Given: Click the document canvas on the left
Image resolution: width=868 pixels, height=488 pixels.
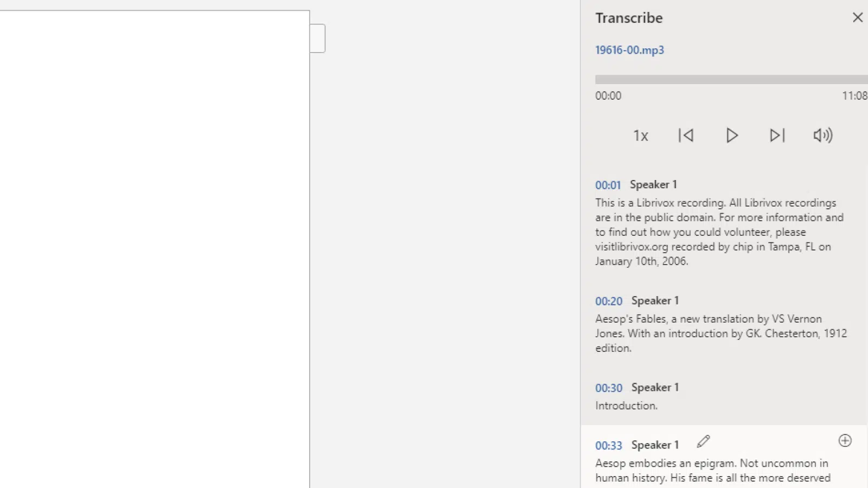Looking at the screenshot, I should (x=155, y=244).
